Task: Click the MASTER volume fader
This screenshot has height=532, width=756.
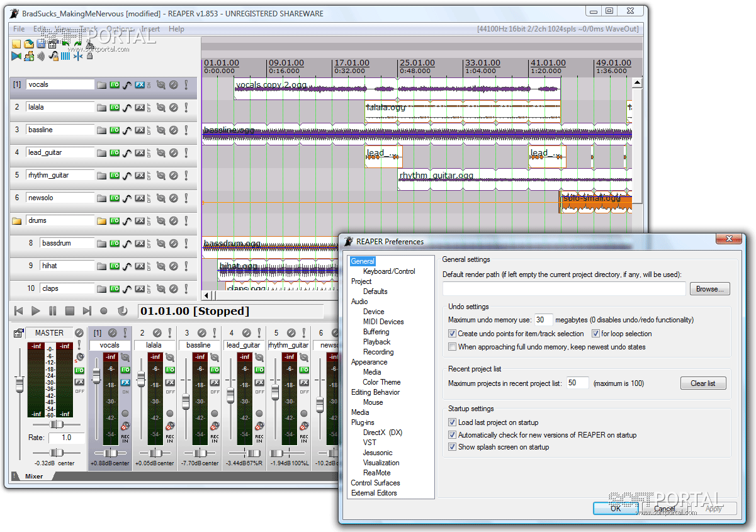Action: point(20,384)
